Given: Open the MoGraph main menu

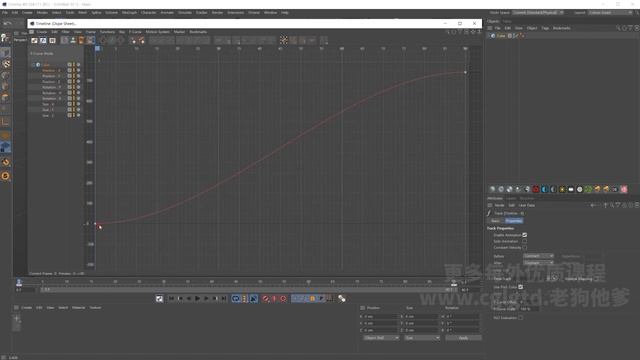Looking at the screenshot, I should pos(129,13).
